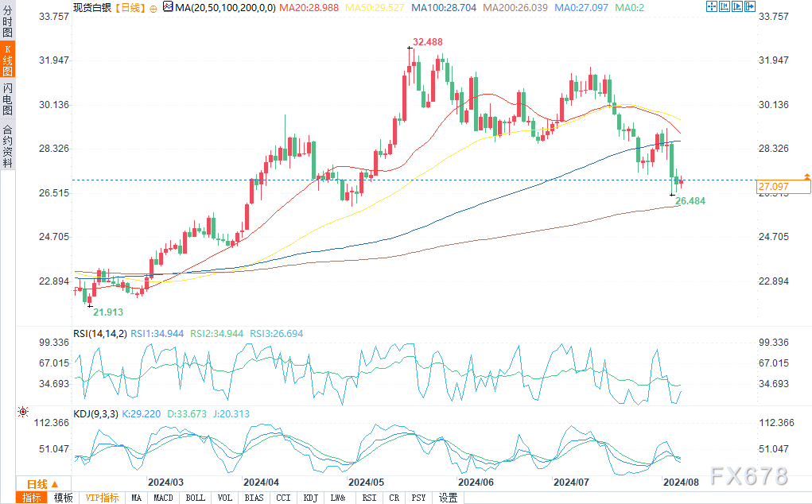Click the crosshair icon beside 日线 label
Screen dimensions: 812x504
coord(151,7)
